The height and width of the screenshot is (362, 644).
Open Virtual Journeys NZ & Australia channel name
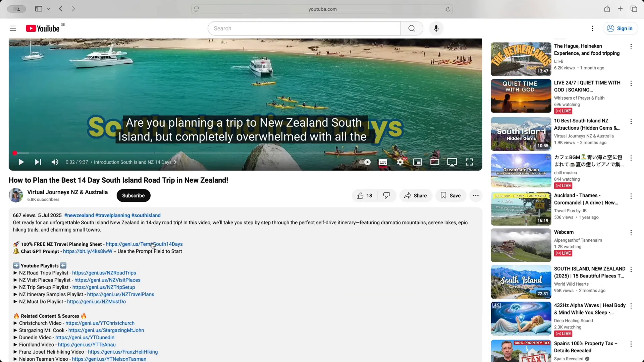[67, 192]
